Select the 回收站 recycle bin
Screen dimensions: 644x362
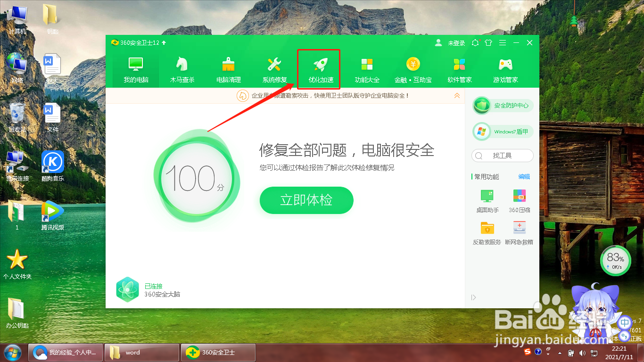[x=17, y=118]
